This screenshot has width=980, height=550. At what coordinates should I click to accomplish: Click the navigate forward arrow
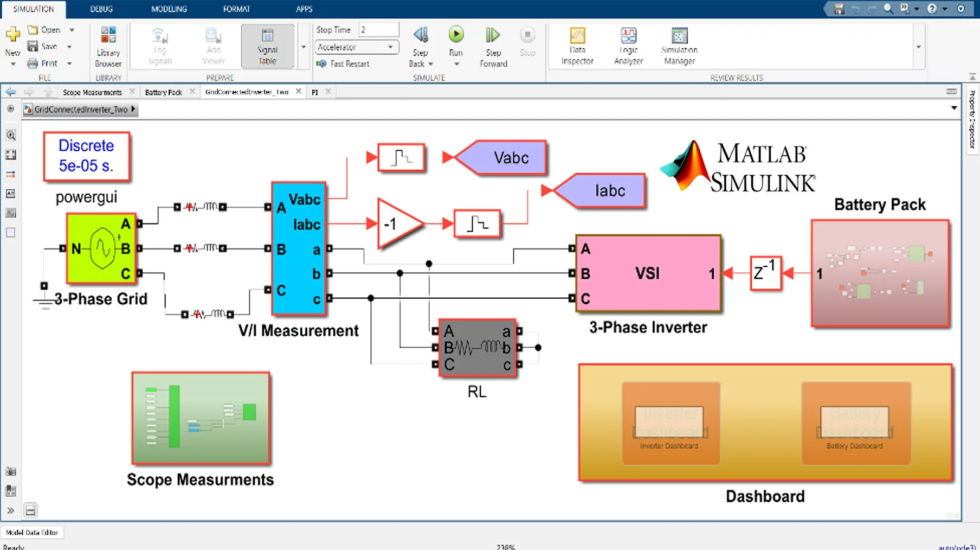[x=29, y=92]
